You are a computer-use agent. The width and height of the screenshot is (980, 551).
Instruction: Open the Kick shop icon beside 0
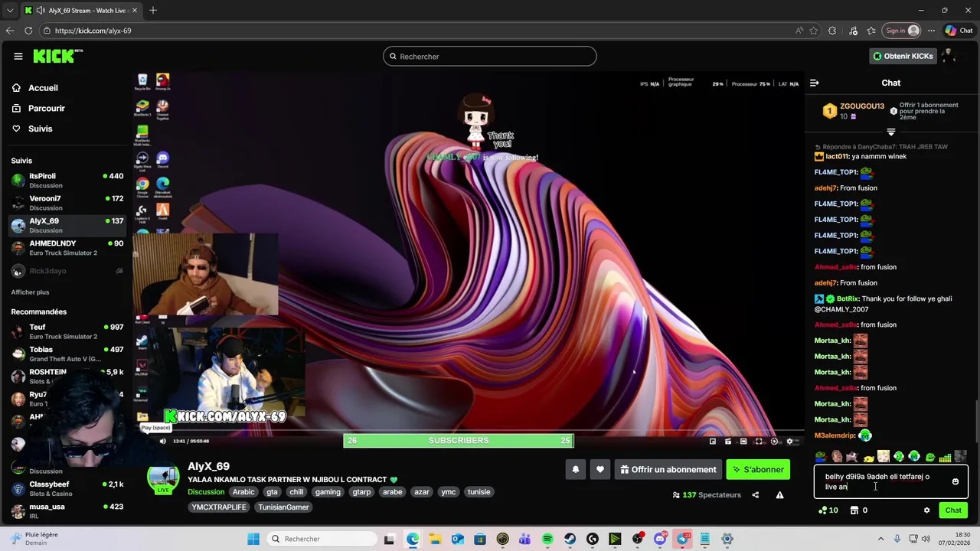[x=854, y=510]
